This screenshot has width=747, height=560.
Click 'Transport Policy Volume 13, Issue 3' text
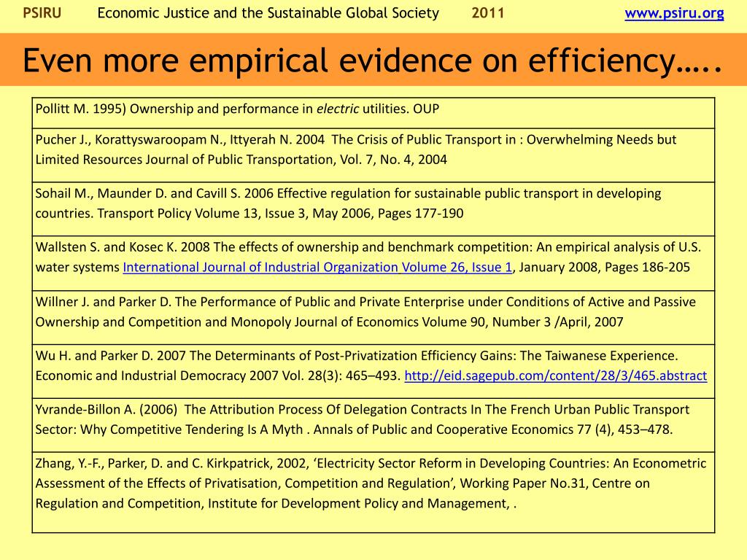tap(203, 214)
